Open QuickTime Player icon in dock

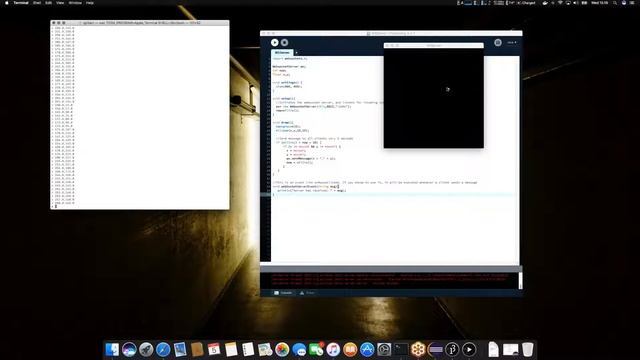click(x=469, y=349)
